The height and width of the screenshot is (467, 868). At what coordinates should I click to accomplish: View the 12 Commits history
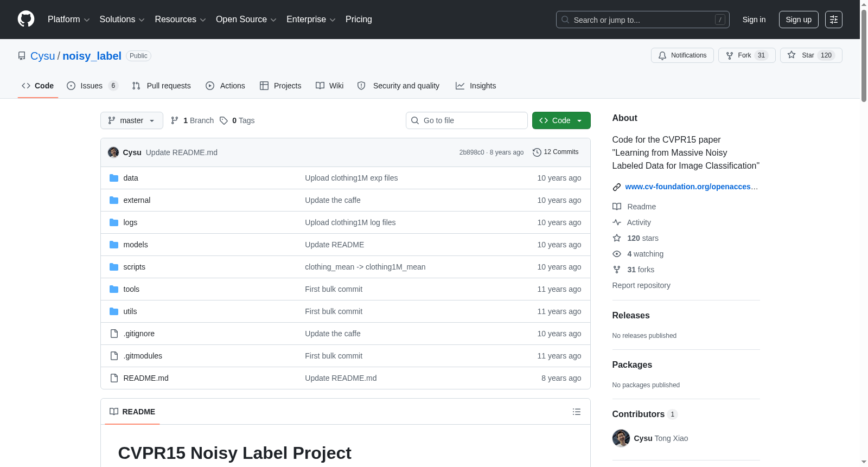[x=556, y=152]
